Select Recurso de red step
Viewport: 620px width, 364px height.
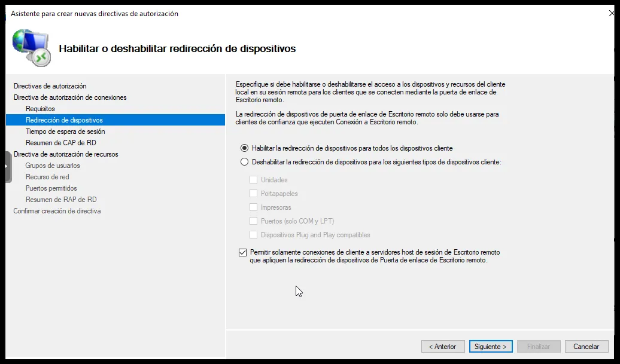[47, 177]
